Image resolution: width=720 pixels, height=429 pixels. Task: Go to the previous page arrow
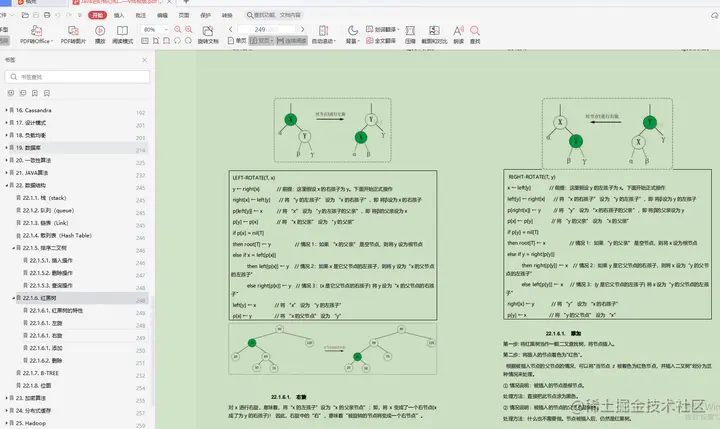coord(231,29)
